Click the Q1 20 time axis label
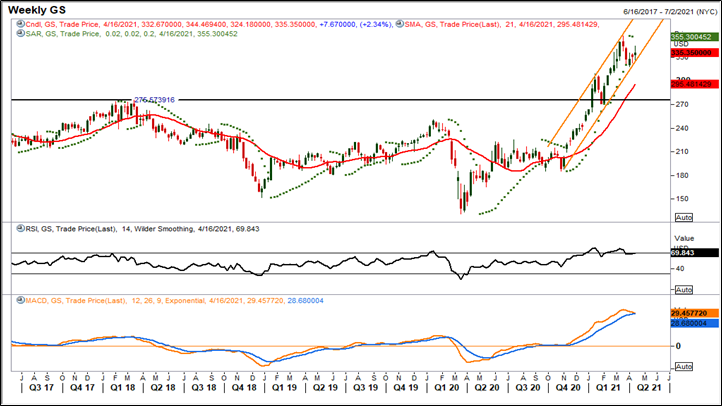Image resolution: width=722 pixels, height=406 pixels. point(447,388)
